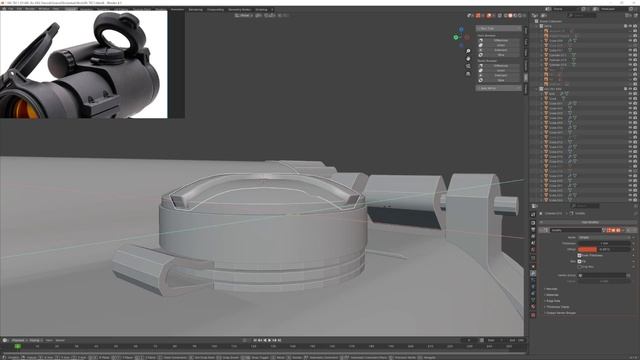Viewport: 640px width, 360px height.
Task: Switch to solid shading mode
Action: click(x=510, y=16)
